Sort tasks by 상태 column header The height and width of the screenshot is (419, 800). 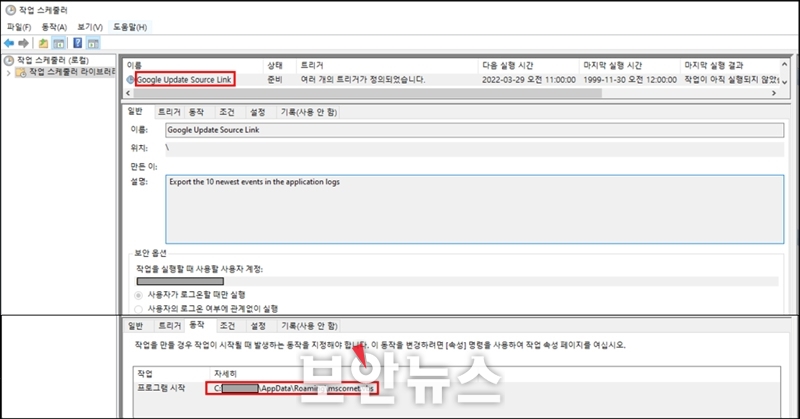point(275,65)
